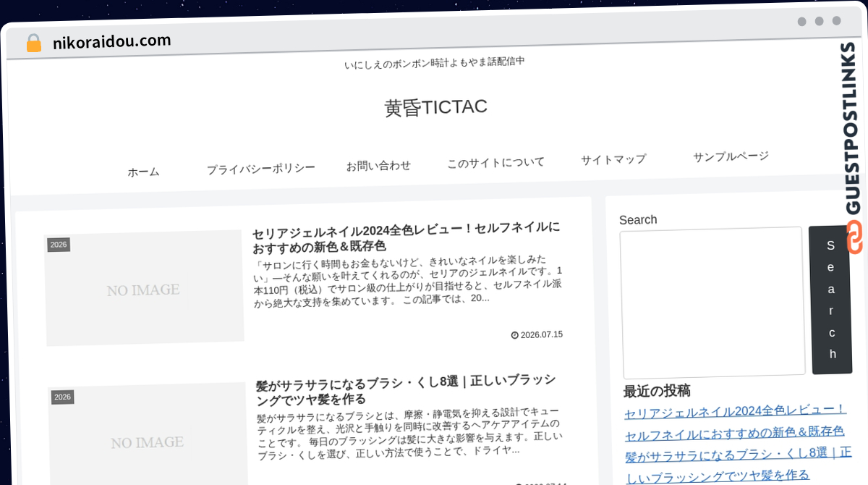
Task: Click excerpt starting 「サロンに行く時間もお金もない
Action: tap(407, 282)
